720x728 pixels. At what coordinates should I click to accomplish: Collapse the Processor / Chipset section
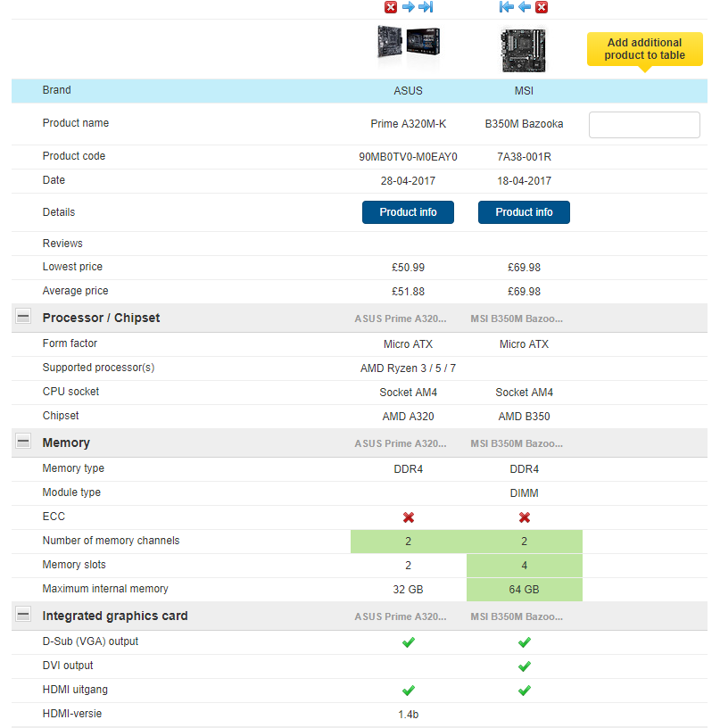[x=23, y=318]
